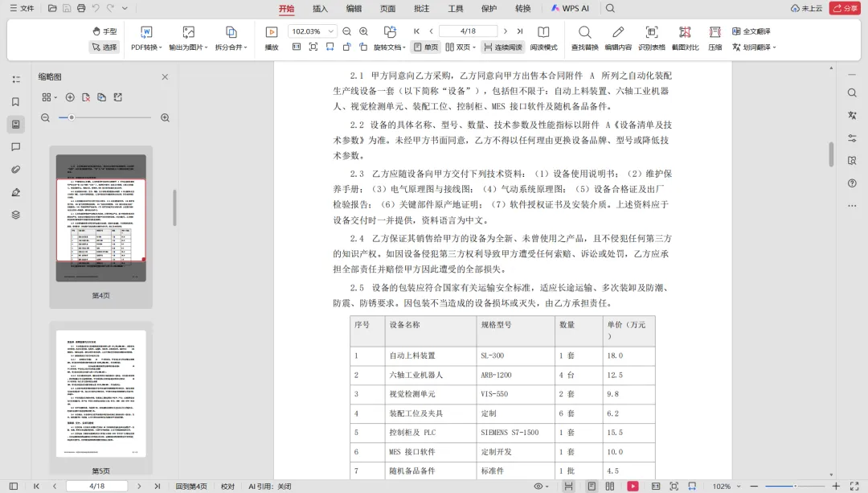This screenshot has height=493, width=868.
Task: Go to last page from ribbon
Action: pyautogui.click(x=520, y=31)
